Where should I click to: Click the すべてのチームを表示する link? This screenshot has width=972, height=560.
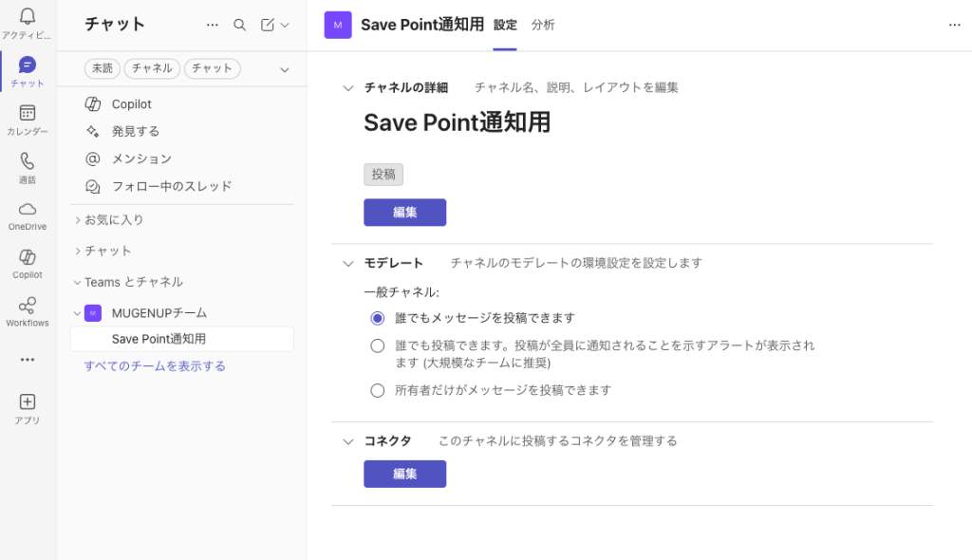155,366
